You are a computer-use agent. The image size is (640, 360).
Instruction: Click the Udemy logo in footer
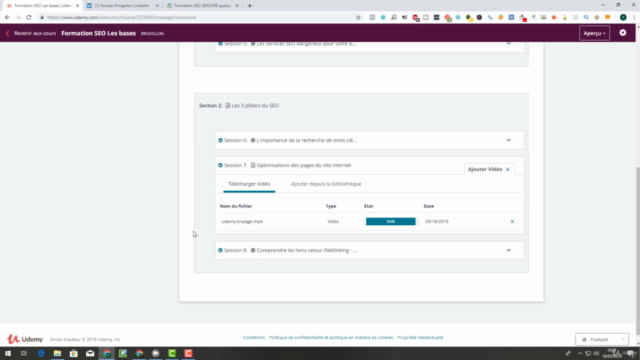(25, 339)
